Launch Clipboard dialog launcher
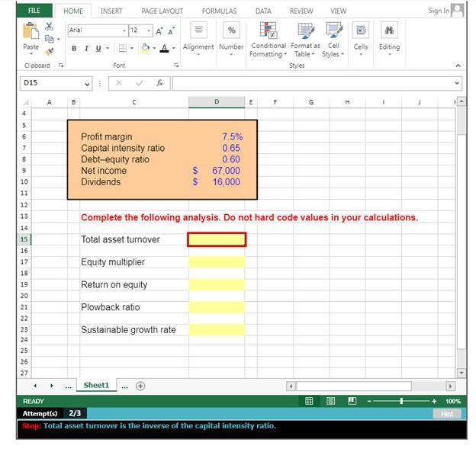Viewport: 476px width, 452px height. [61, 66]
